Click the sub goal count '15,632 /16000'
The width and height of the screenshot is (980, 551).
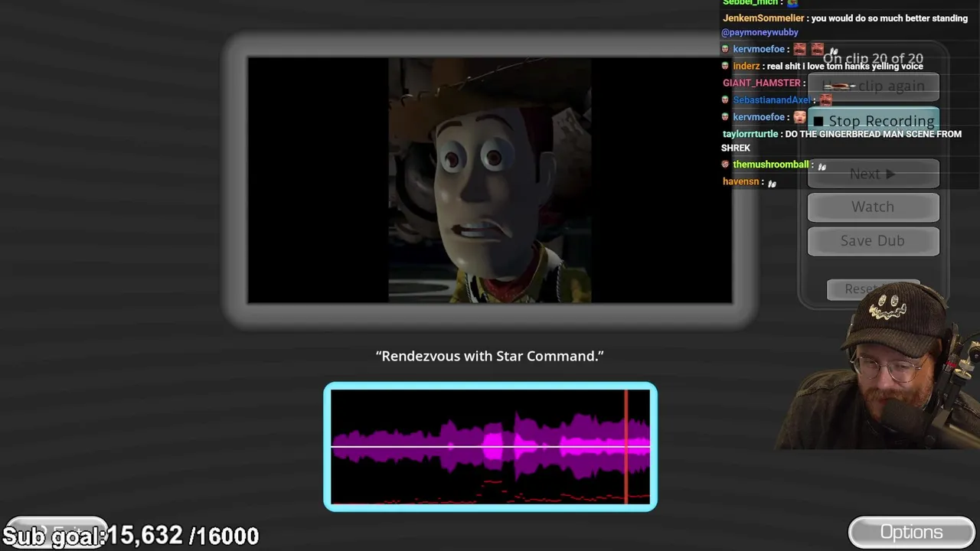182,536
